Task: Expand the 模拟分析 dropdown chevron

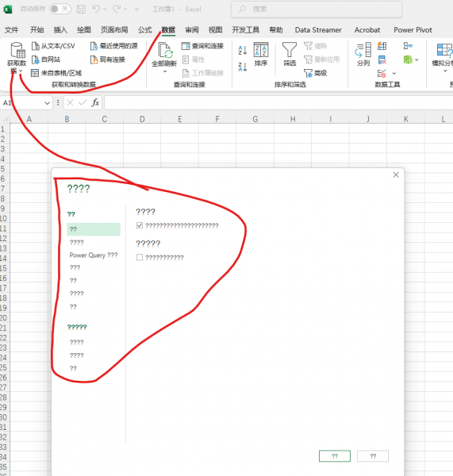Action: [445, 71]
